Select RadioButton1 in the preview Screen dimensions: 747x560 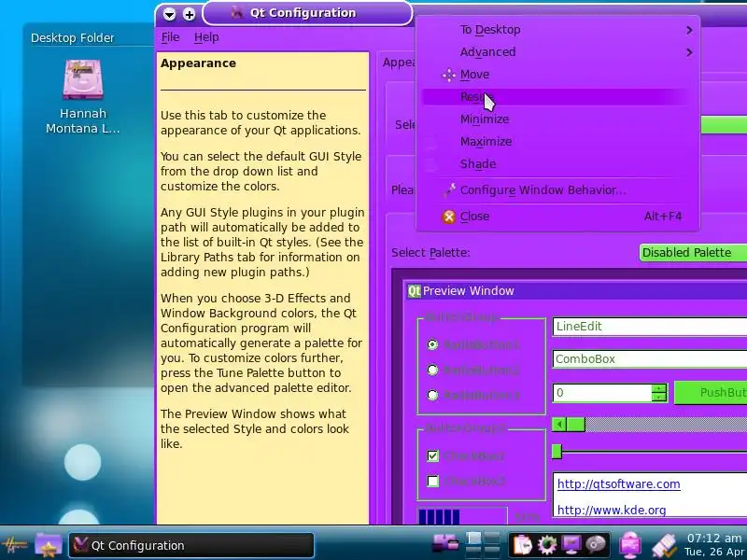coord(432,344)
